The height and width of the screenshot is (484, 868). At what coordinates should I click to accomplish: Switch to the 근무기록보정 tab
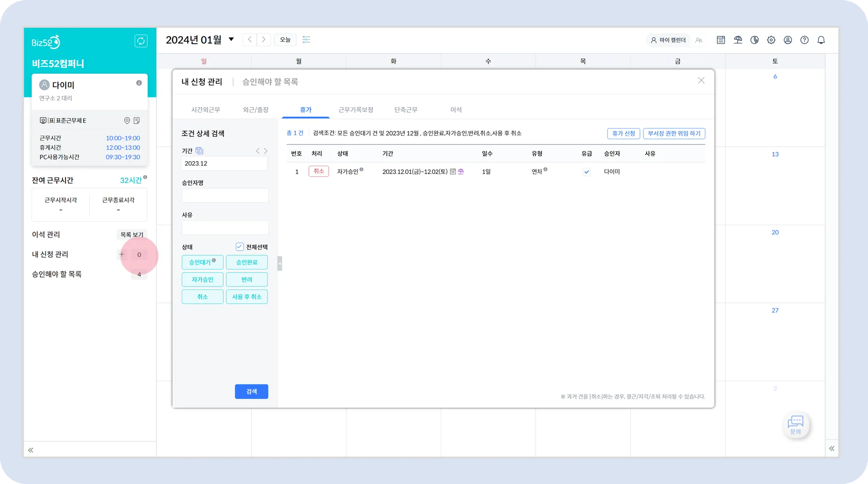pos(356,110)
